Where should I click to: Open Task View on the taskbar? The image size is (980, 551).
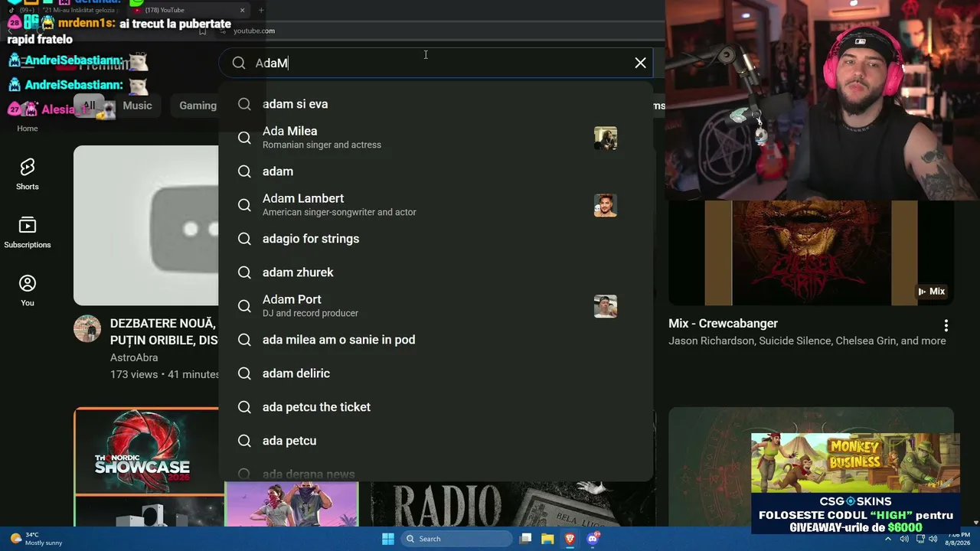[x=525, y=539]
